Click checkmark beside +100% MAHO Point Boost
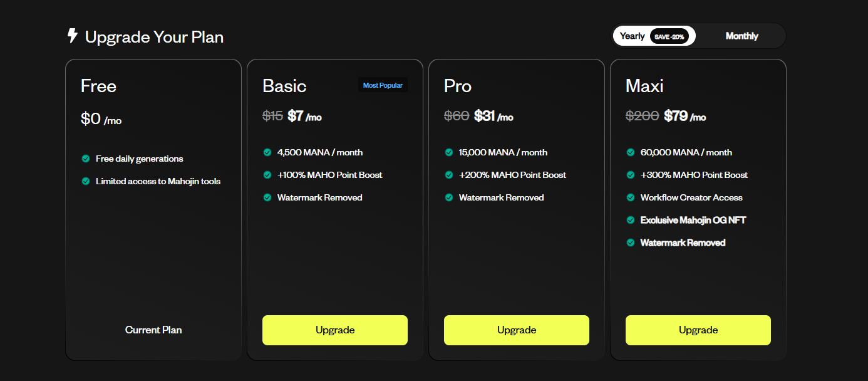This screenshot has height=381, width=868. [267, 175]
